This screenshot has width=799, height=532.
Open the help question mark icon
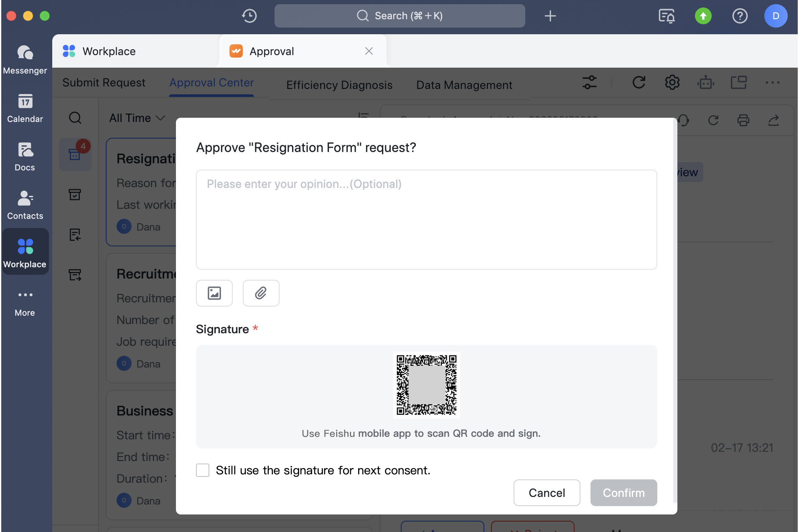[x=740, y=16]
